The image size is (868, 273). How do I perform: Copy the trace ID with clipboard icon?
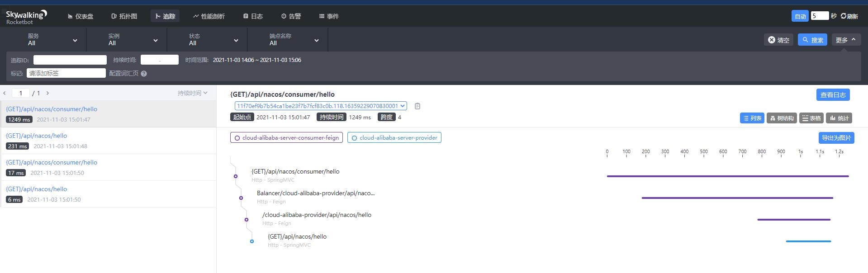point(417,106)
